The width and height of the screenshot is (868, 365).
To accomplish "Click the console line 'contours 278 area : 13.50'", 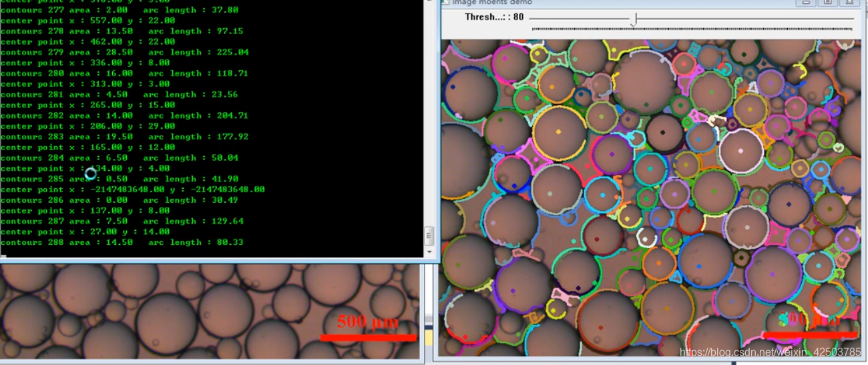I will pyautogui.click(x=122, y=31).
